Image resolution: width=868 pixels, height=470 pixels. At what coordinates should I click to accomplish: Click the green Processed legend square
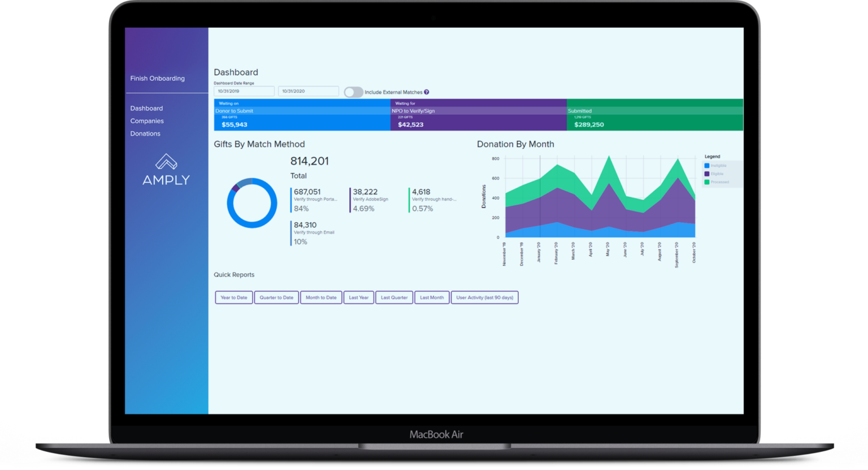point(707,182)
